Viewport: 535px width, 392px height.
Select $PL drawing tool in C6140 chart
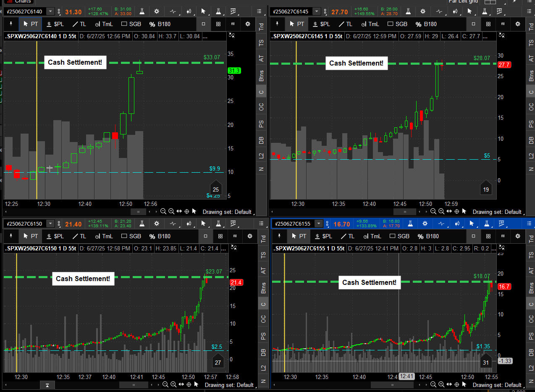[x=55, y=24]
